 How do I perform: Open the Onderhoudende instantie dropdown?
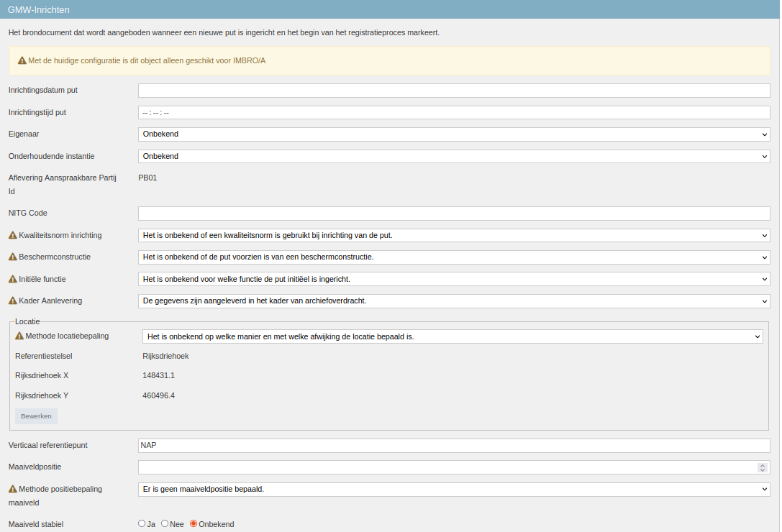tap(453, 156)
